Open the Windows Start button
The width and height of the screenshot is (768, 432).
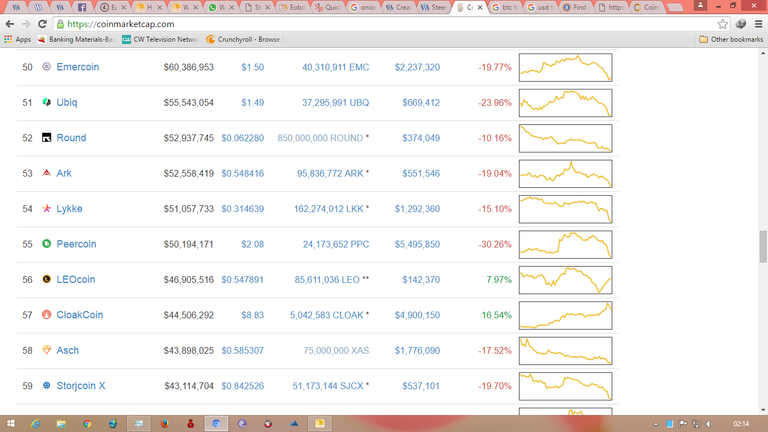coord(10,424)
